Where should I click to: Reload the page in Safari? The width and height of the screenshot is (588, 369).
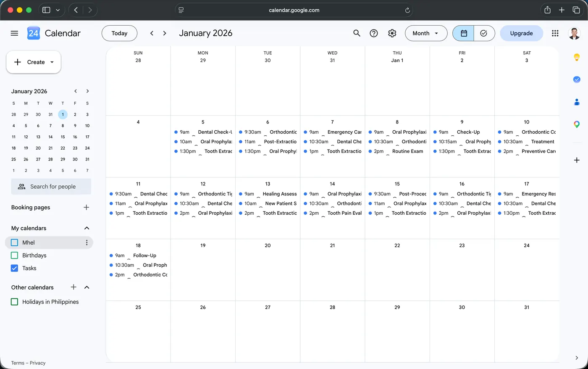pos(407,10)
